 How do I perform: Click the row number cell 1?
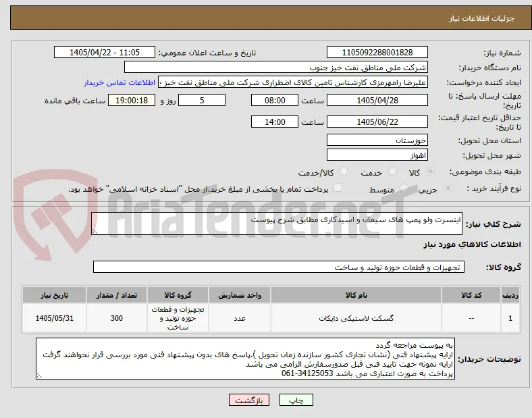[x=510, y=318]
